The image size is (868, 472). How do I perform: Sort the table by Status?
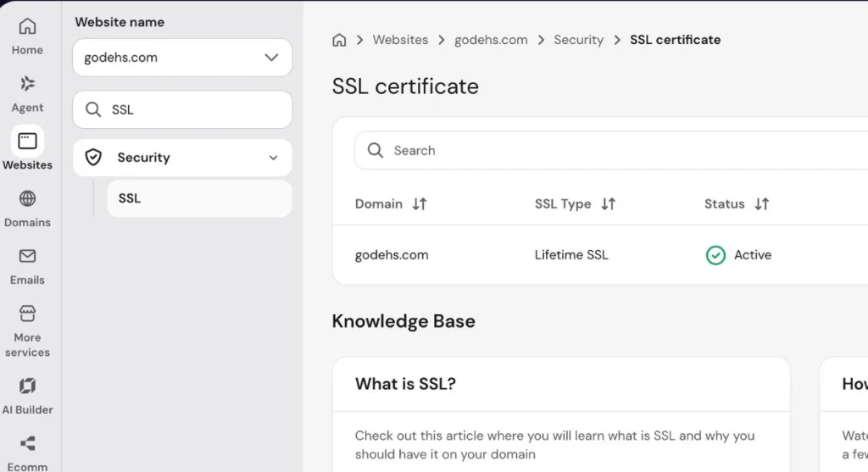point(762,204)
